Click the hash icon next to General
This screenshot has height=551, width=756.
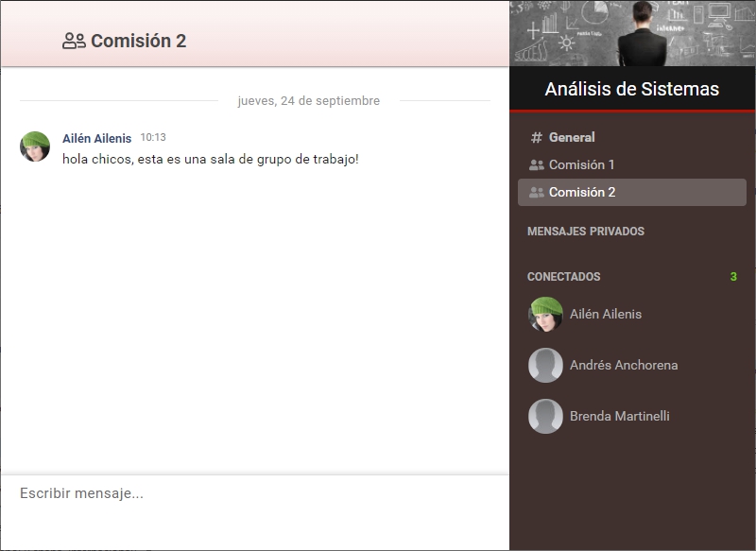536,137
